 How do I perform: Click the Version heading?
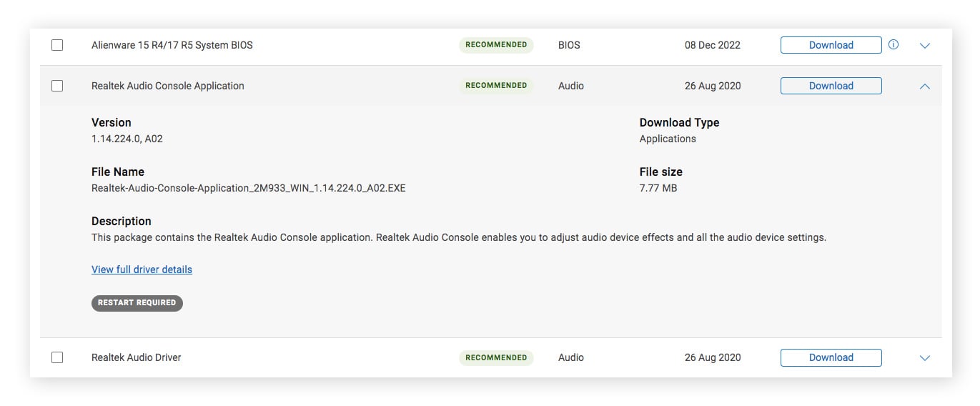tap(112, 122)
